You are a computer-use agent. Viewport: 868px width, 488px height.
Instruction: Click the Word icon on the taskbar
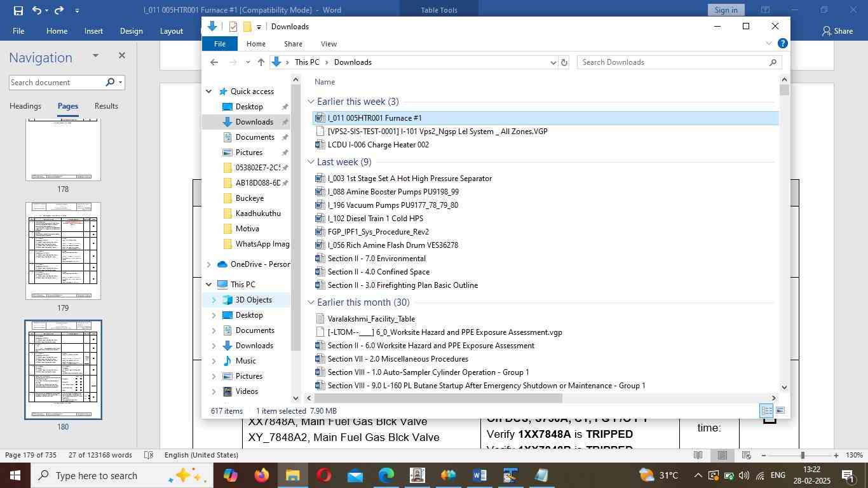480,475
